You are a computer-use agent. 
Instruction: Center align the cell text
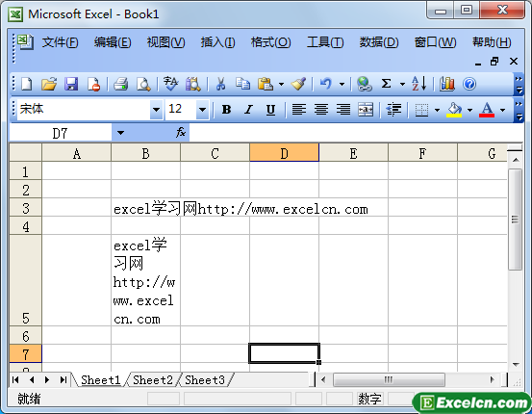click(321, 110)
